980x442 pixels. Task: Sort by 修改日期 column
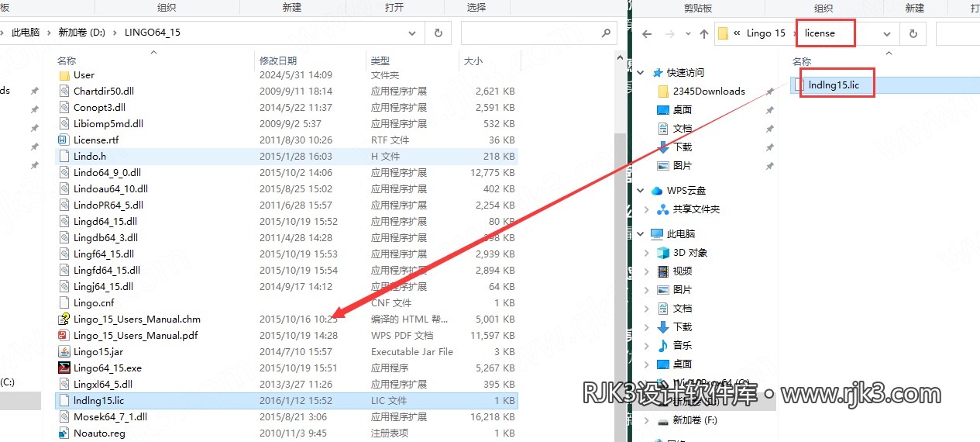[x=278, y=60]
